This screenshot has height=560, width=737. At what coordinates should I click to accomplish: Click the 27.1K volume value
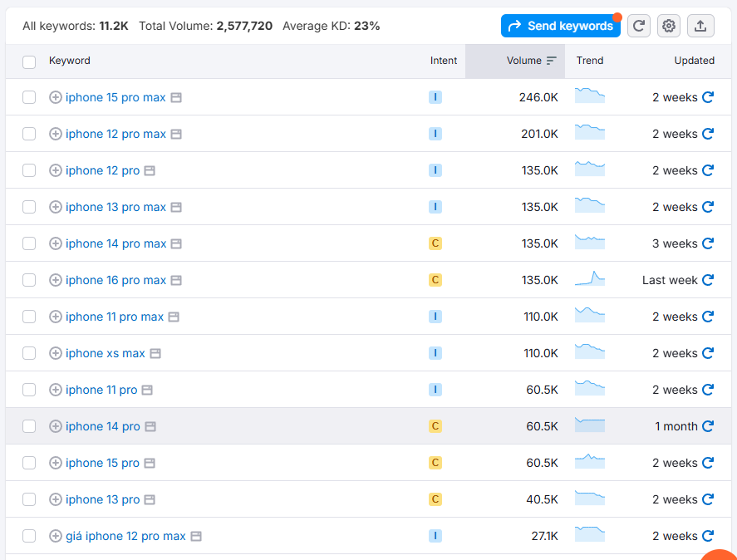tap(545, 536)
